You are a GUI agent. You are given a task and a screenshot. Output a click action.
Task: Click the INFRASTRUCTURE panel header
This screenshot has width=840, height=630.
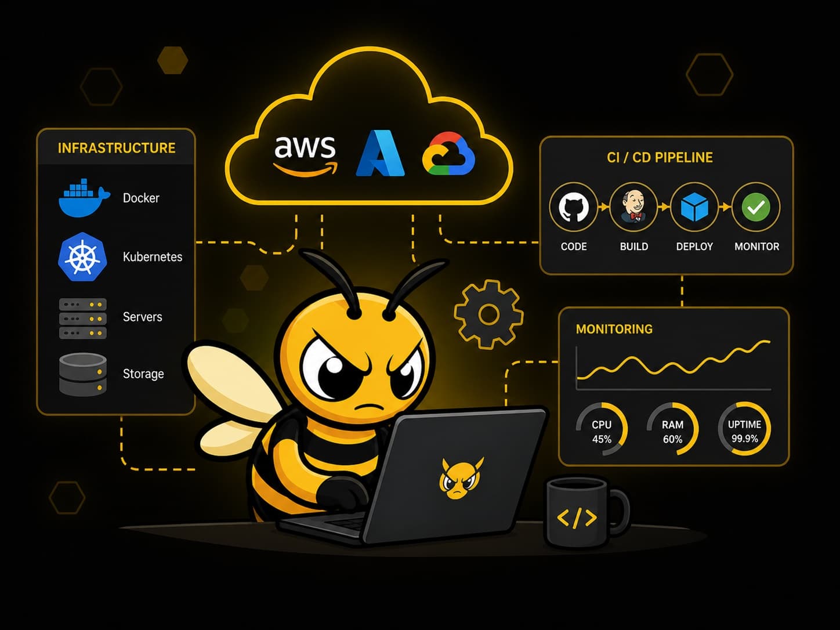click(x=116, y=148)
